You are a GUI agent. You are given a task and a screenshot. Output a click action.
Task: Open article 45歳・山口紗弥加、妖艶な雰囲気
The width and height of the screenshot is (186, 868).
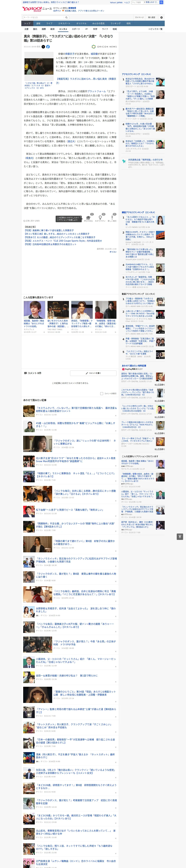point(76,425)
